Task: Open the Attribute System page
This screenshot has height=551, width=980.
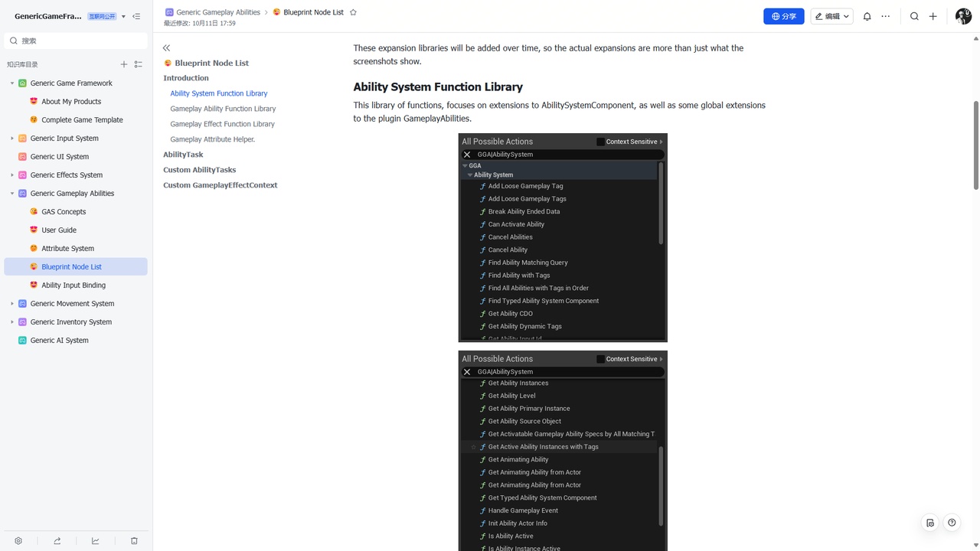Action: [67, 249]
